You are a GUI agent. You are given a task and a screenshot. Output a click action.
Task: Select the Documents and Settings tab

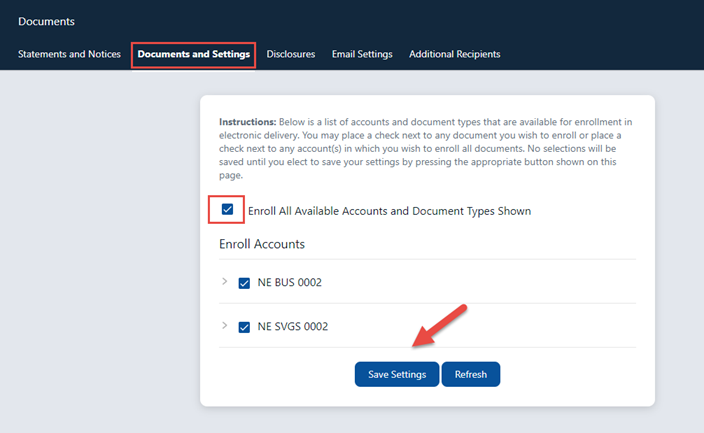point(193,54)
